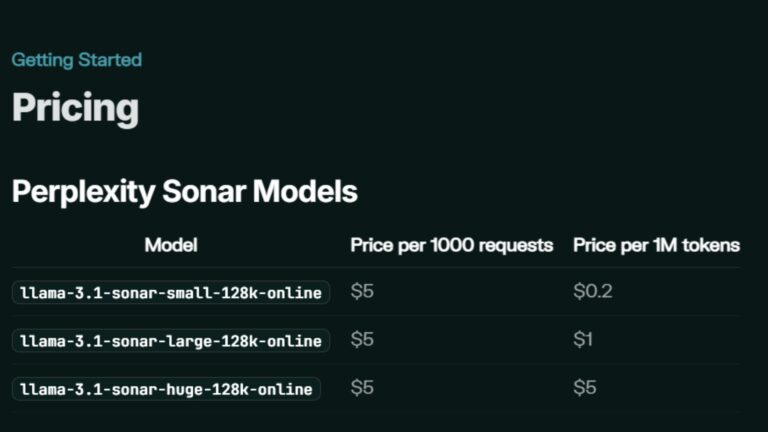Select the Model column header
768x432 pixels.
click(171, 245)
